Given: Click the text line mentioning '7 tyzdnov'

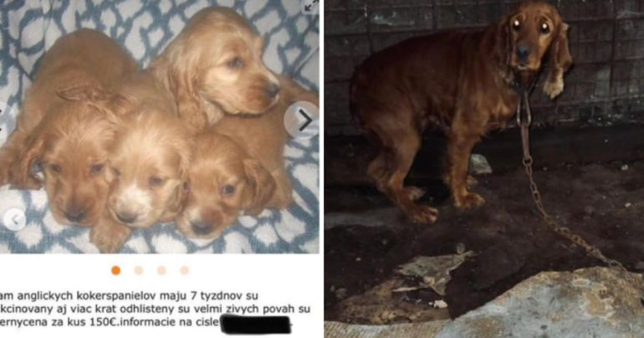Looking at the screenshot, I should pos(130,295).
